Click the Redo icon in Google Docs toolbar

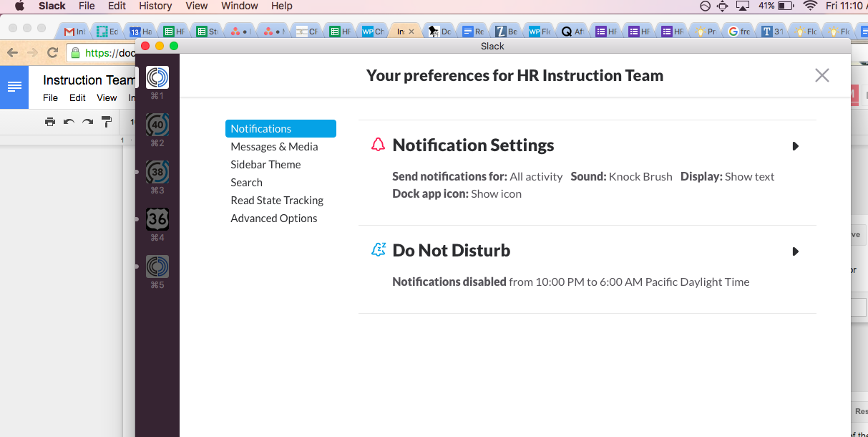[x=87, y=122]
